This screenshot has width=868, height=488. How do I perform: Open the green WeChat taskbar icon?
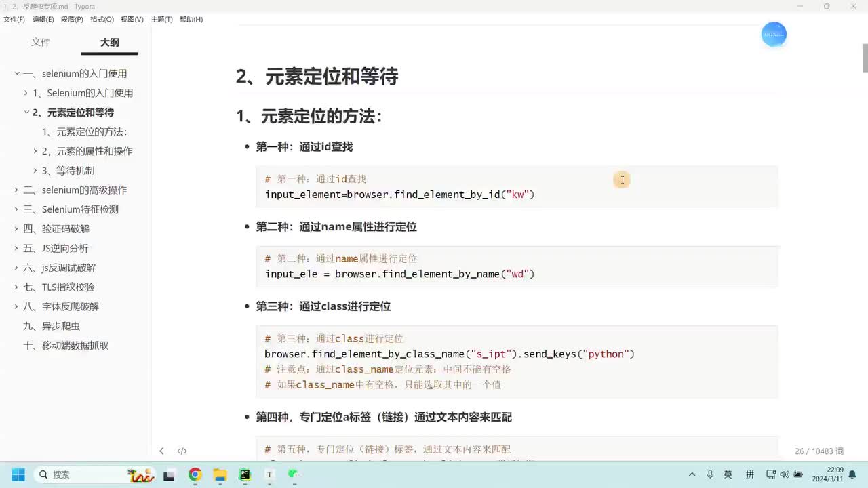click(294, 474)
